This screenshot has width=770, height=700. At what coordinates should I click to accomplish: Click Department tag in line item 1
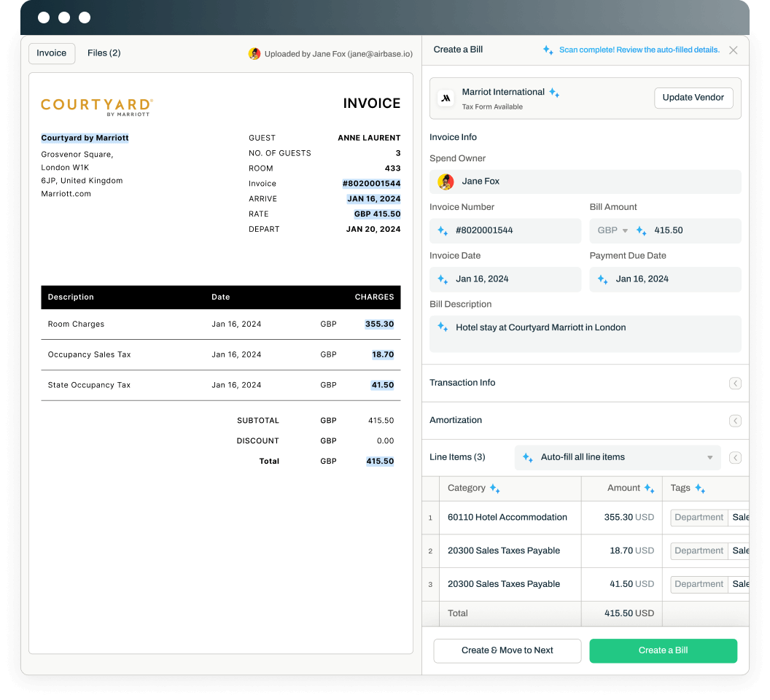point(699,517)
